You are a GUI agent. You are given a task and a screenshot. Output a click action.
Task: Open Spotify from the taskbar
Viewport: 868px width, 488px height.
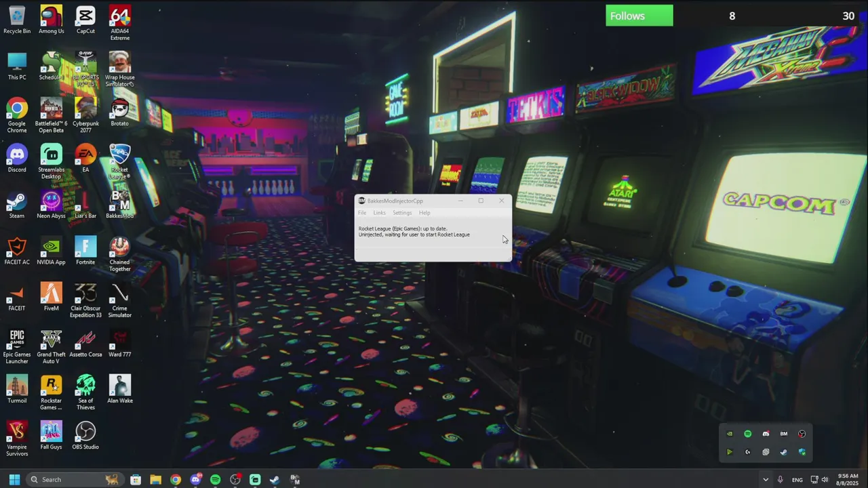(215, 479)
